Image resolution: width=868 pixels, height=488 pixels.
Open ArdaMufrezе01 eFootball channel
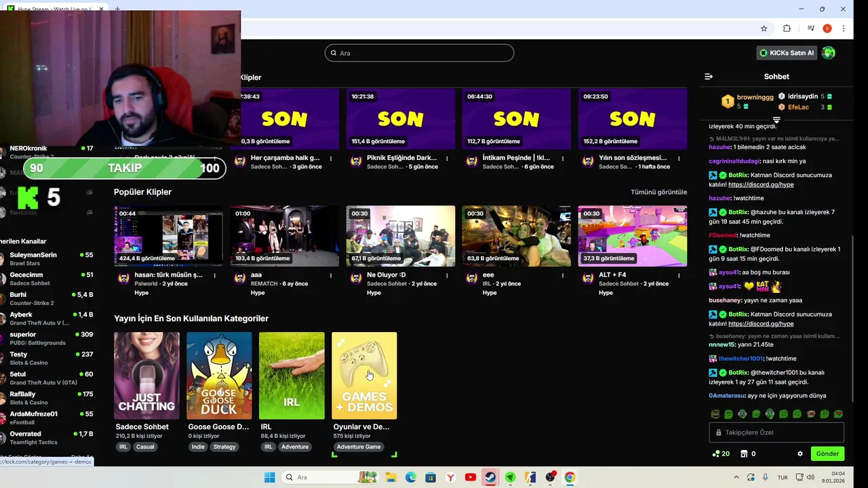tap(47, 418)
